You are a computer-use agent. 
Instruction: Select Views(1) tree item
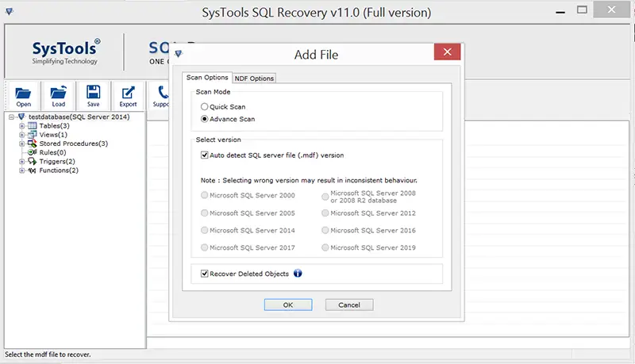(x=53, y=135)
